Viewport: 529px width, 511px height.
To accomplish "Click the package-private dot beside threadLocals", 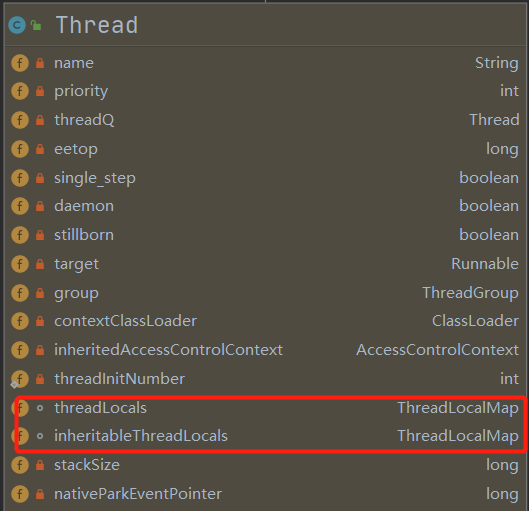I will click(x=40, y=408).
